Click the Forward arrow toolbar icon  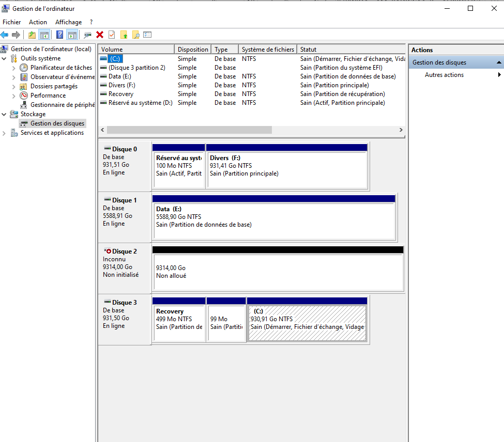click(x=16, y=35)
